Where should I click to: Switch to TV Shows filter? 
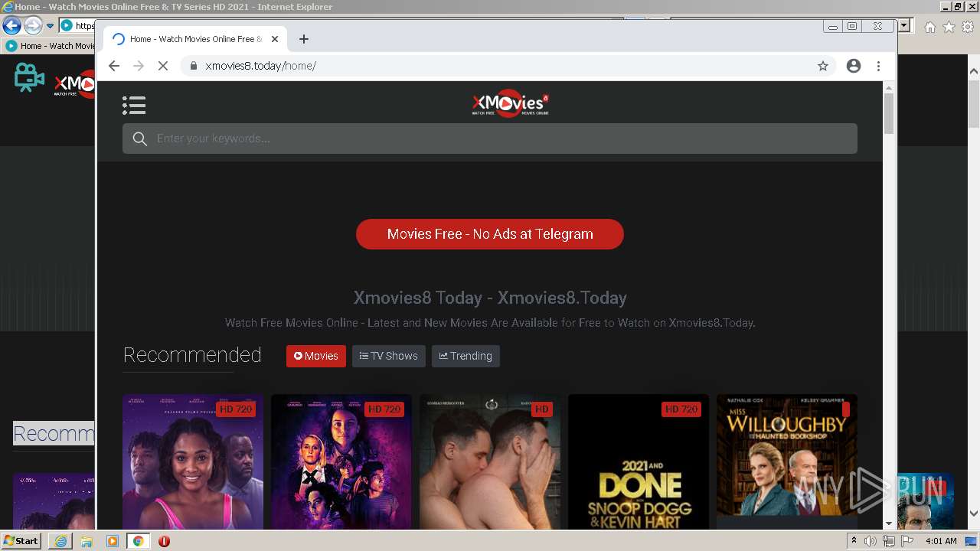389,356
